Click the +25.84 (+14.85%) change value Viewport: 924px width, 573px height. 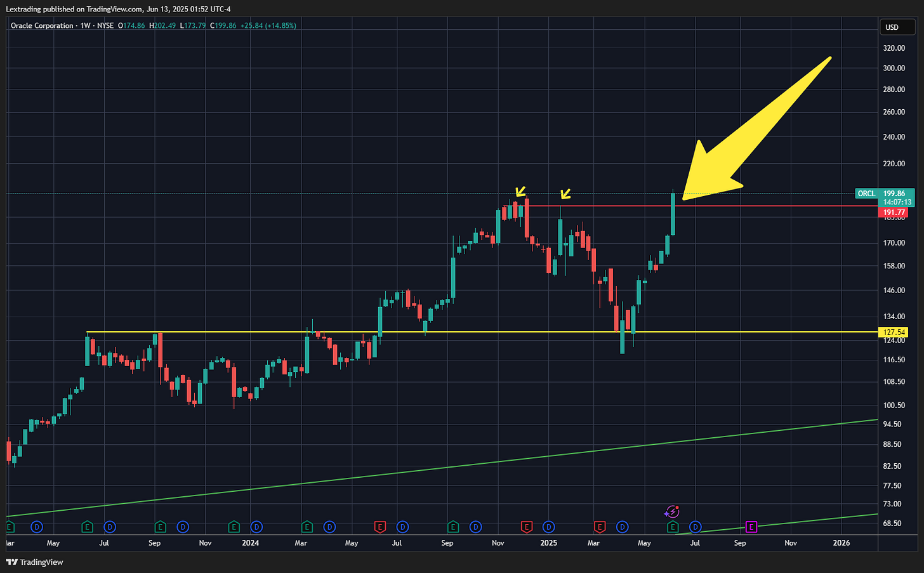pyautogui.click(x=268, y=25)
